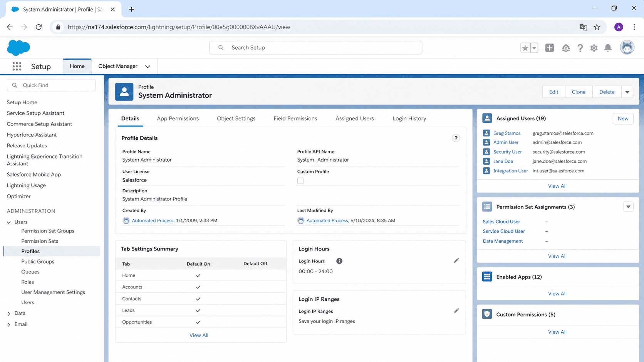Expand the Data tree section
644x362 pixels.
point(9,314)
